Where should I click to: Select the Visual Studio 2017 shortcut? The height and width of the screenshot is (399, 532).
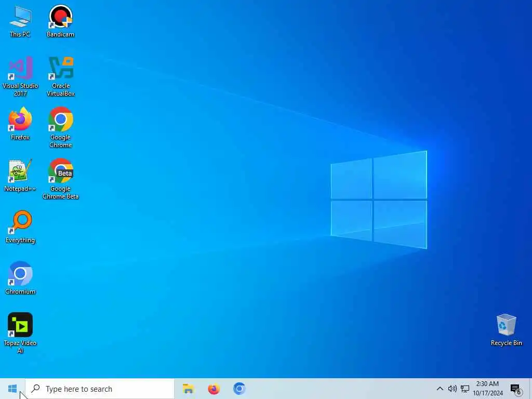click(x=20, y=76)
